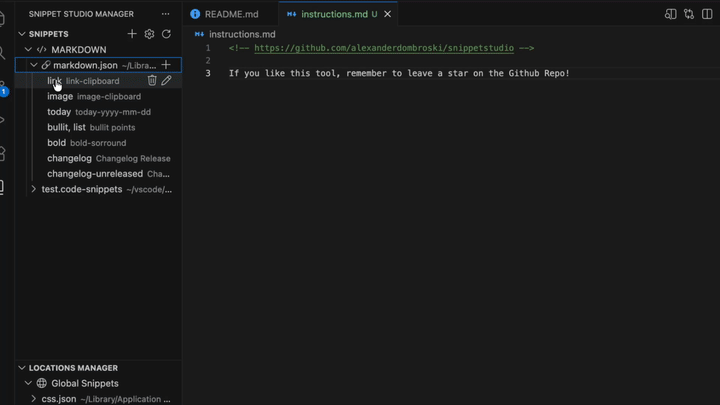Open Source Control with badge in activity bar
The width and height of the screenshot is (720, 405).
point(3,89)
